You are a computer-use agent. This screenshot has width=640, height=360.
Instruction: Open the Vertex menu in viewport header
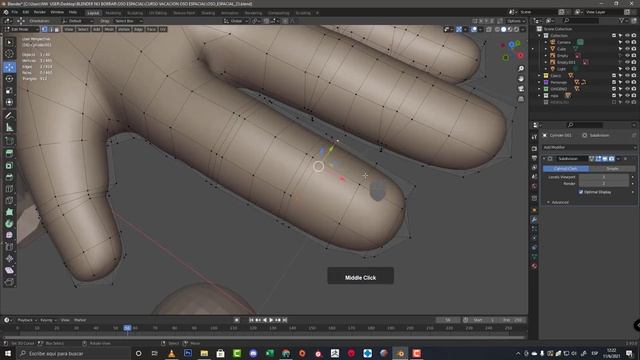coord(124,29)
